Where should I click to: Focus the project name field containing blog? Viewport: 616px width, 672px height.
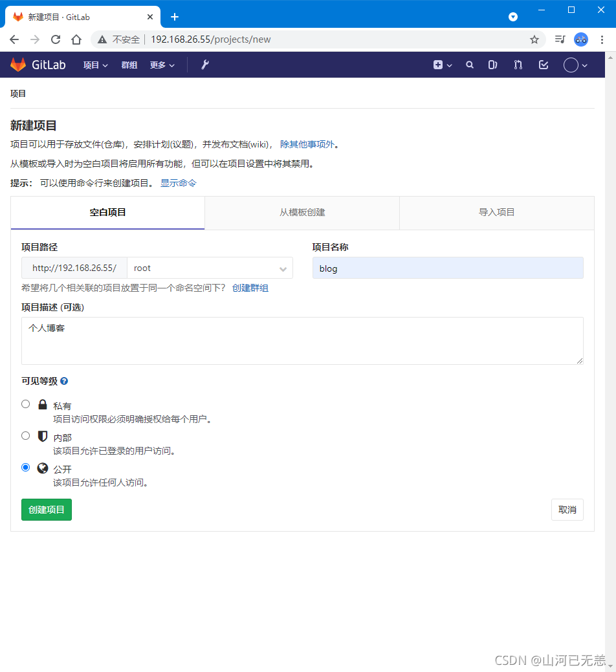coord(448,268)
